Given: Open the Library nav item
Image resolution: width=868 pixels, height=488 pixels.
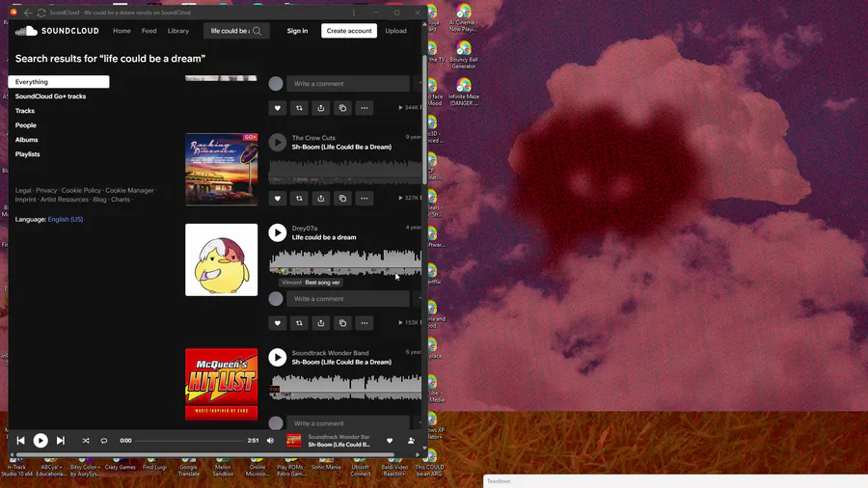Looking at the screenshot, I should pos(178,31).
